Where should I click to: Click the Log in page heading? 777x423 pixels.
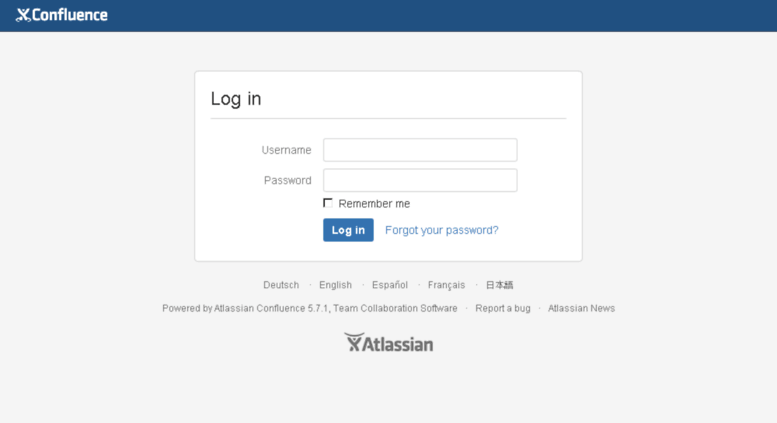(236, 99)
